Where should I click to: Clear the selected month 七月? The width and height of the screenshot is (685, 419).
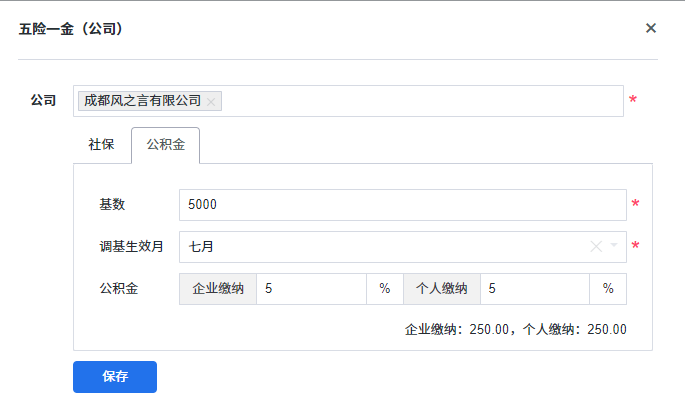click(596, 246)
